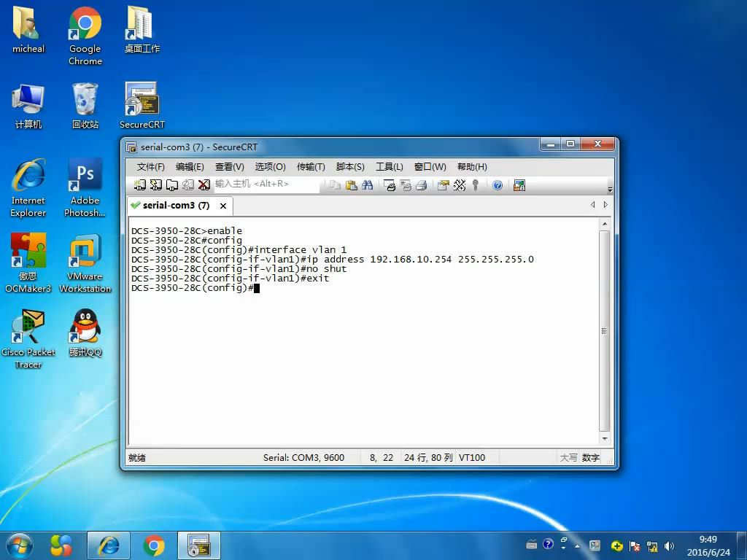Open the 文件(F) menu
The height and width of the screenshot is (560, 747).
150,167
